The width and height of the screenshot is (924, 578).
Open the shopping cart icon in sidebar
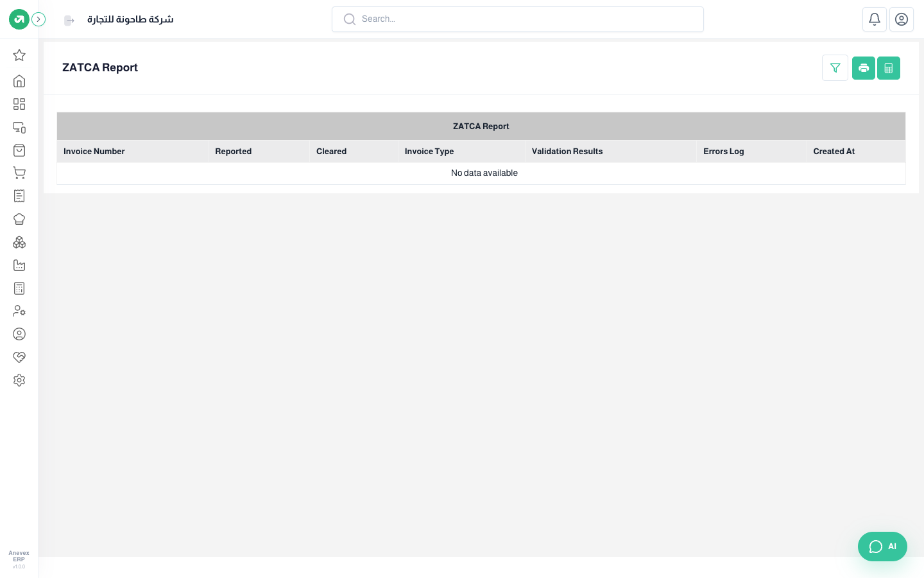point(19,173)
